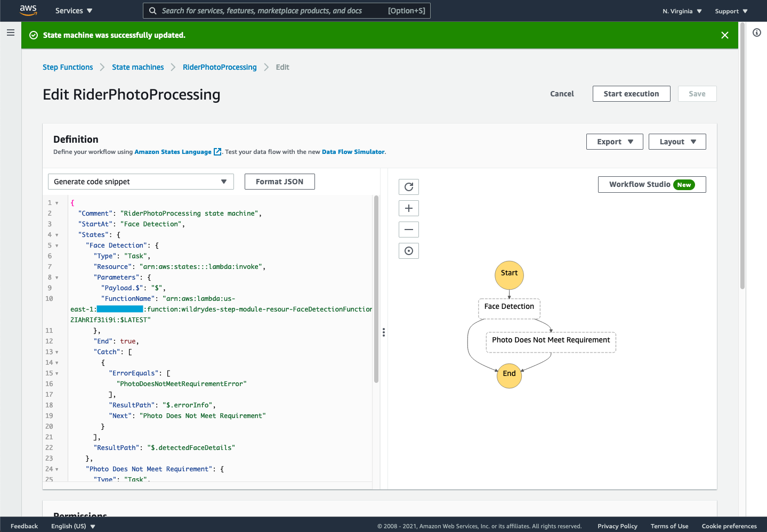The height and width of the screenshot is (532, 767).
Task: Click the "ResultPath": "$.detectedFaceDetails" line
Action: tap(164, 448)
